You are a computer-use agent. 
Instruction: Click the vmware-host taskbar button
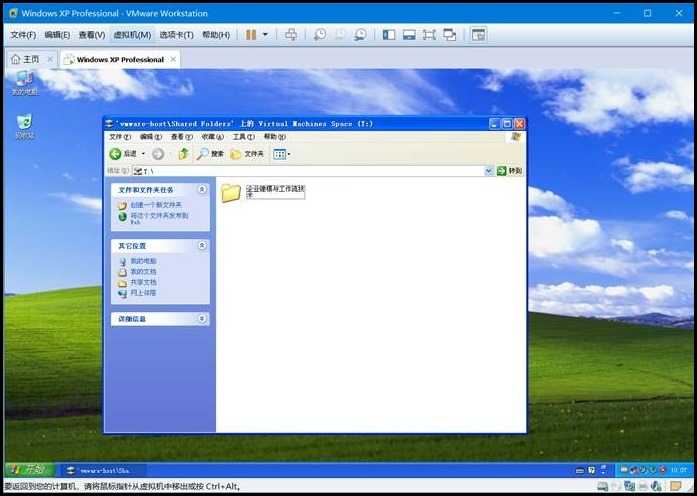click(103, 470)
